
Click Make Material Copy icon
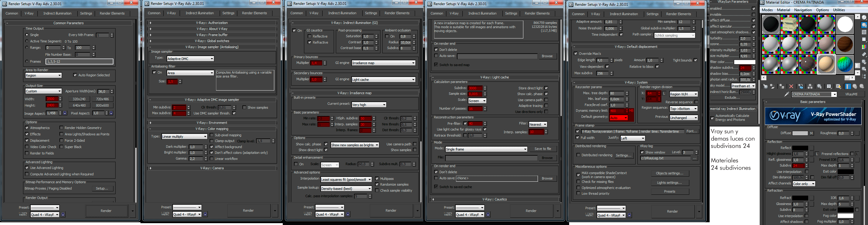[x=801, y=86]
